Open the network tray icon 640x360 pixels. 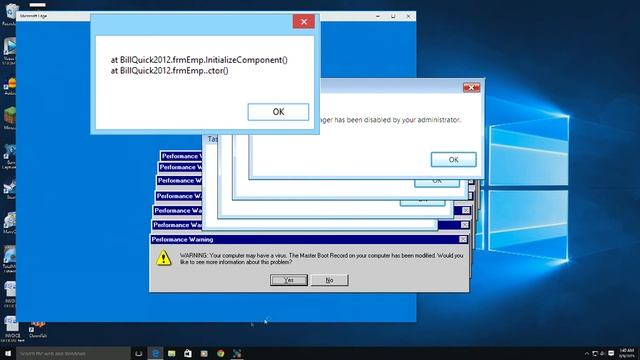click(x=595, y=353)
